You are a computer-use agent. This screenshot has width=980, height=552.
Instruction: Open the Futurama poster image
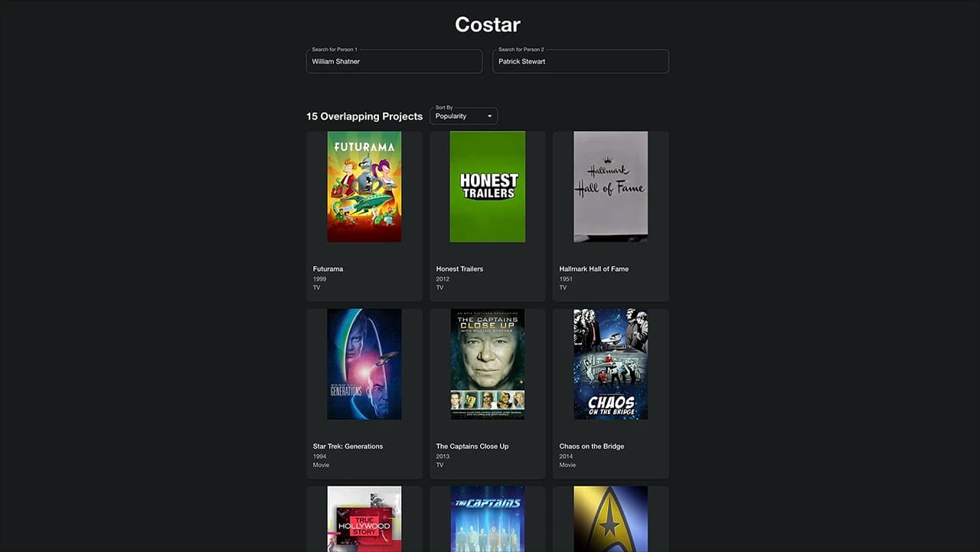[364, 187]
